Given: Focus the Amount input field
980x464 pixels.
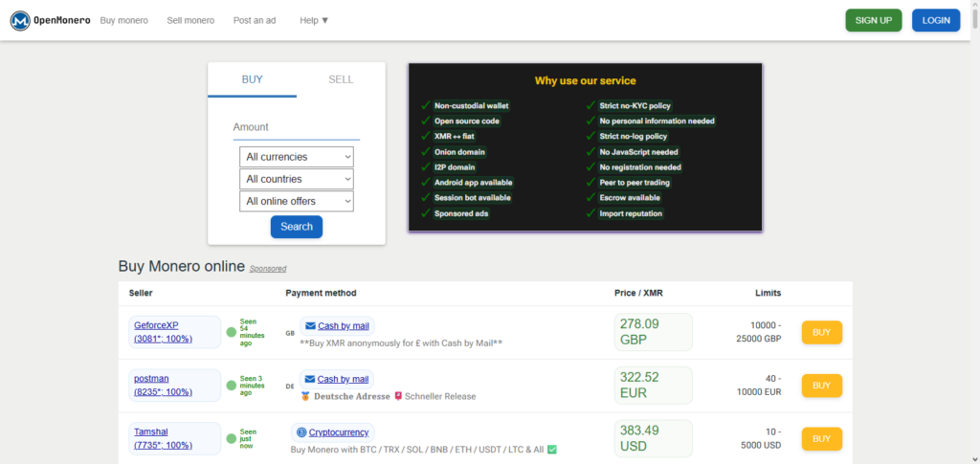Looking at the screenshot, I should coord(297,127).
